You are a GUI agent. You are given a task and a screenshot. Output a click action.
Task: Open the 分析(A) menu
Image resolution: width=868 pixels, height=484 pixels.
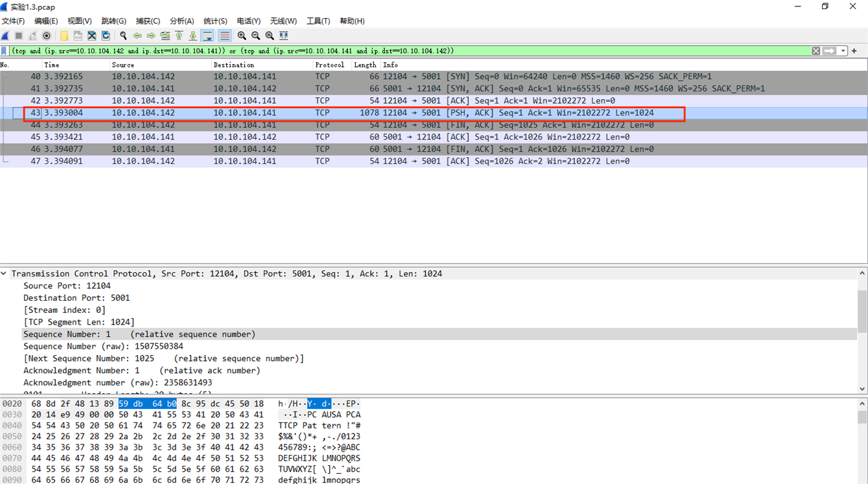[181, 21]
